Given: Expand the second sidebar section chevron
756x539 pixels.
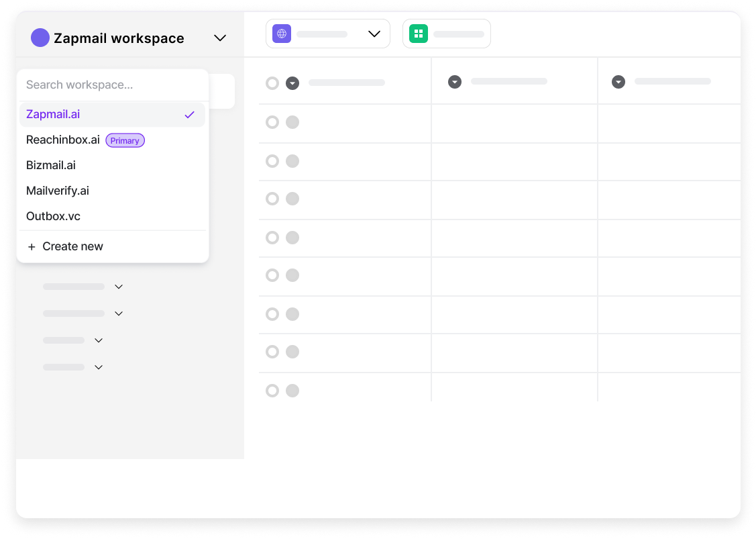Looking at the screenshot, I should [x=119, y=313].
